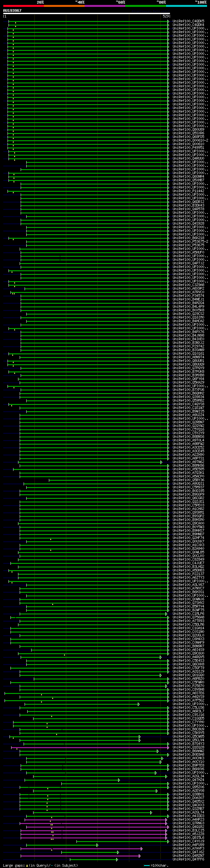Select the UniRef100_B6K218 hit

[x=188, y=238]
